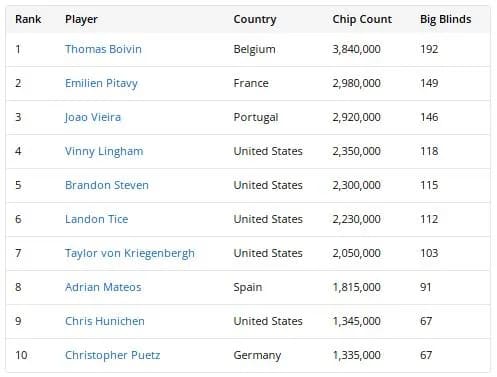The width and height of the screenshot is (497, 377).
Task: Click the Chip Count column header
Action: [362, 19]
